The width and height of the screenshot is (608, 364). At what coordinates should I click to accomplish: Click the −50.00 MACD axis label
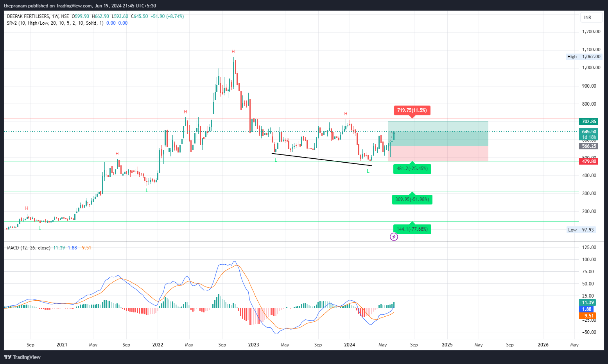tap(589, 332)
